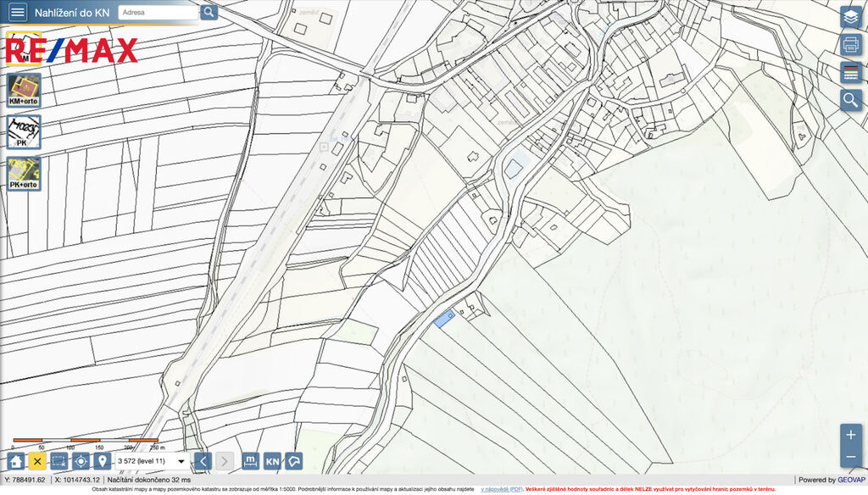Open the nápovědě (PDF) help link
The image size is (868, 495).
[502, 489]
